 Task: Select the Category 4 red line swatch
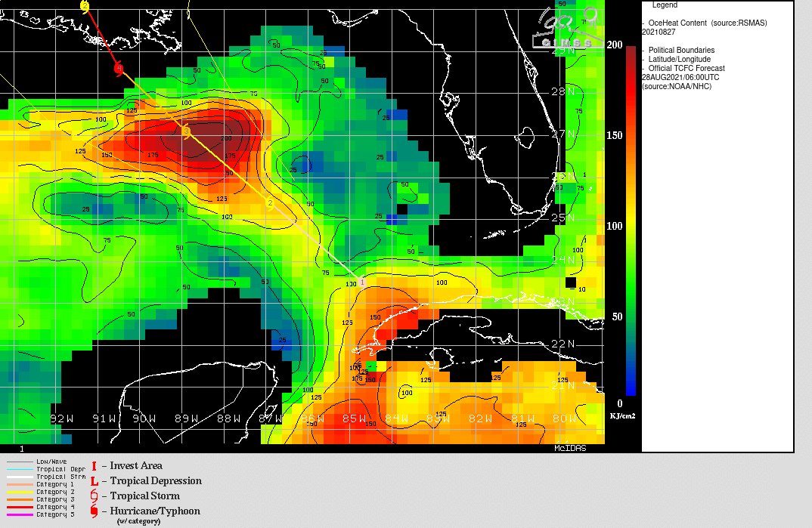(19, 507)
